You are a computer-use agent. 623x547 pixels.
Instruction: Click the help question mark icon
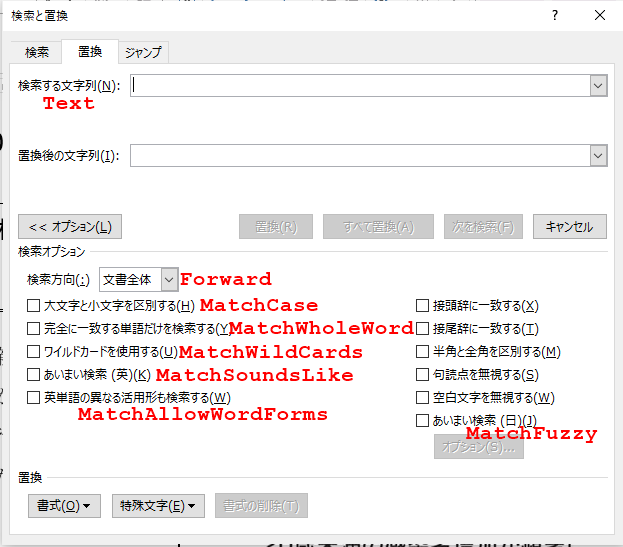(x=555, y=15)
